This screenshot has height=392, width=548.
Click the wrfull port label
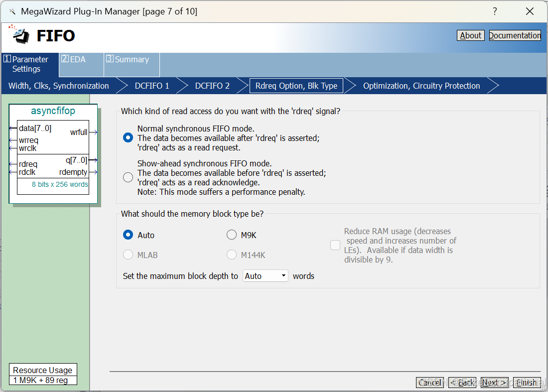point(79,132)
